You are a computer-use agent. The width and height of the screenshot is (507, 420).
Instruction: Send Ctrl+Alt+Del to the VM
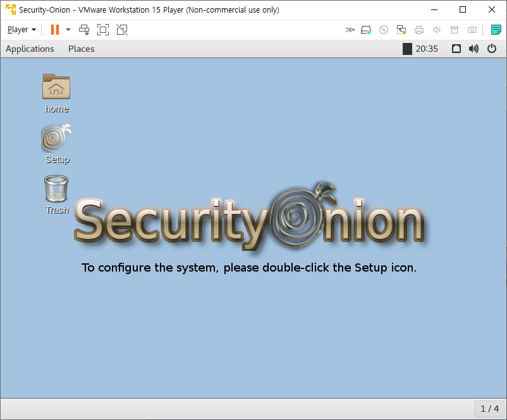tap(84, 30)
